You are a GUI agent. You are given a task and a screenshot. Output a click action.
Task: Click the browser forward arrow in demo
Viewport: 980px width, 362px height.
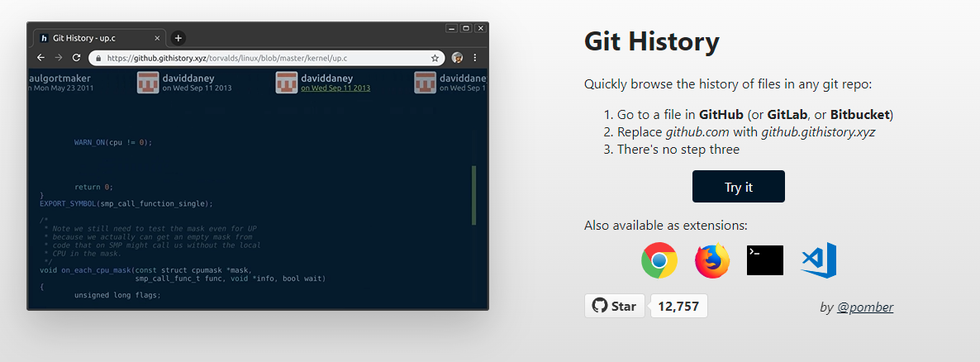[x=58, y=58]
